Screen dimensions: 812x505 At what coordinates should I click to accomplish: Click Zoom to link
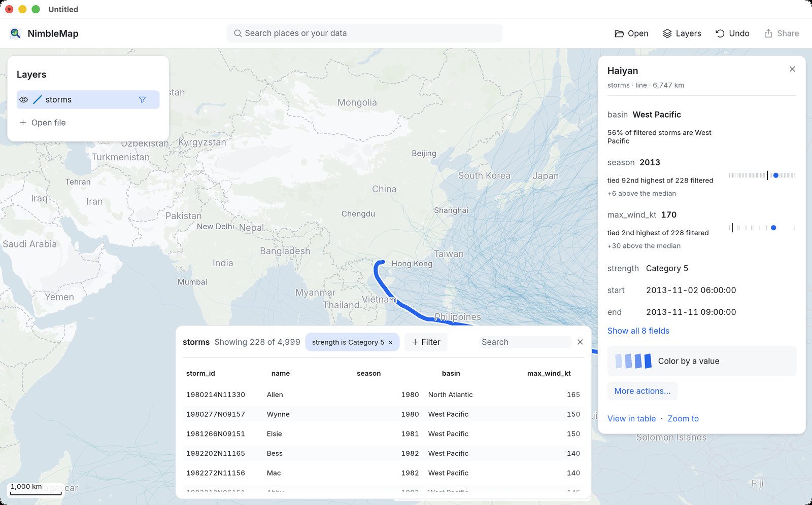click(x=683, y=419)
